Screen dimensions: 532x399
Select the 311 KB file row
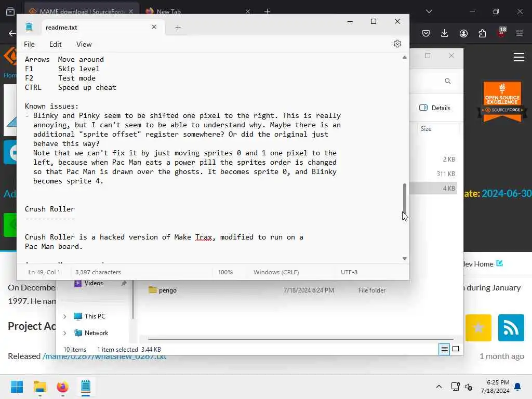434,174
